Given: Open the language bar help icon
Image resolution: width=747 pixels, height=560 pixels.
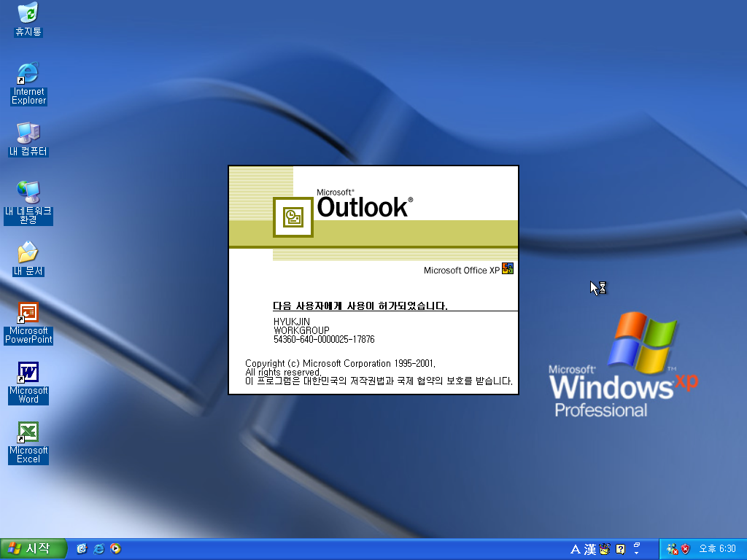Looking at the screenshot, I should point(620,550).
